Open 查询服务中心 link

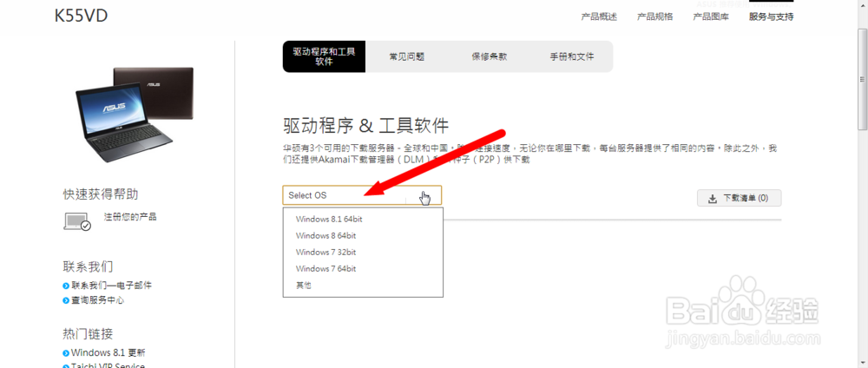coord(97,300)
